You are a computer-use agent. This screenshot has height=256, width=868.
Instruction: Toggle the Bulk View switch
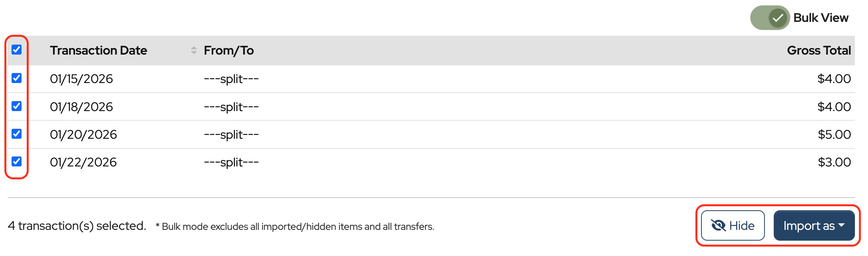pos(770,18)
